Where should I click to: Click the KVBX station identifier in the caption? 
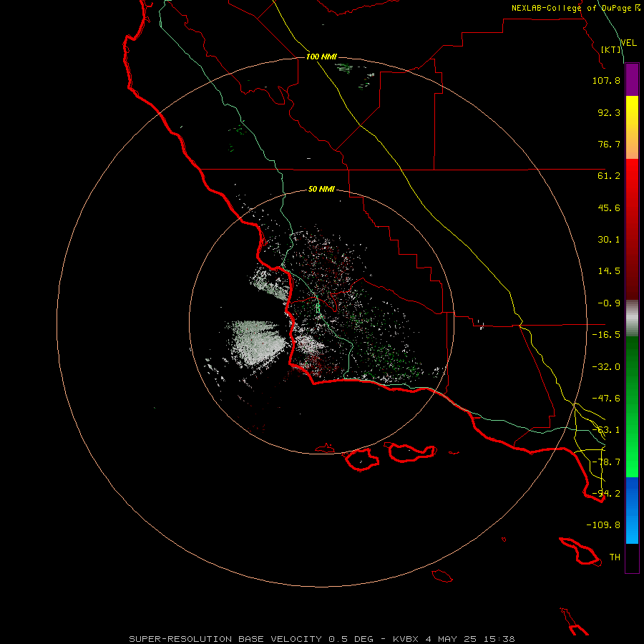tap(406, 639)
